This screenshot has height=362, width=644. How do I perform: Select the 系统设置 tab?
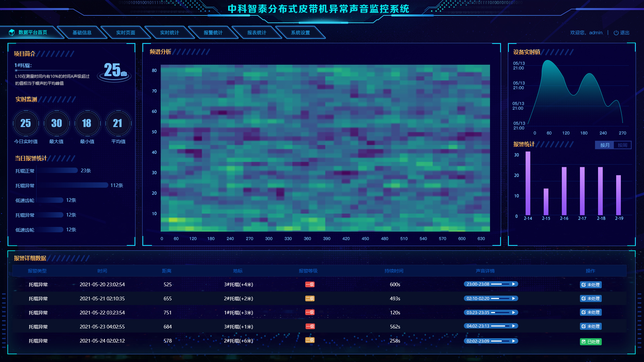[x=300, y=33]
